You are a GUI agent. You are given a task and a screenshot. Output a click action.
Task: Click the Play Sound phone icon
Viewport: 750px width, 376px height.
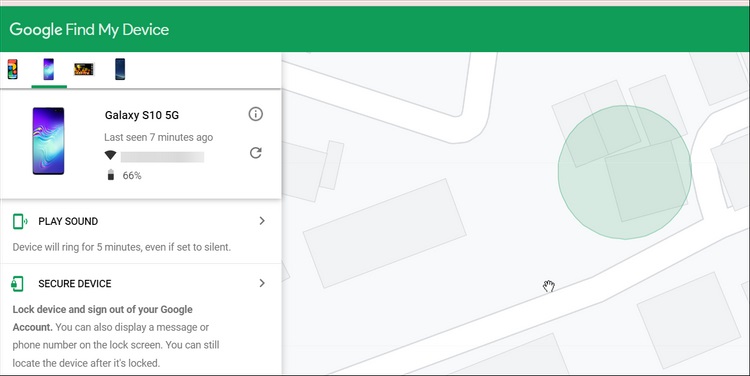point(20,221)
